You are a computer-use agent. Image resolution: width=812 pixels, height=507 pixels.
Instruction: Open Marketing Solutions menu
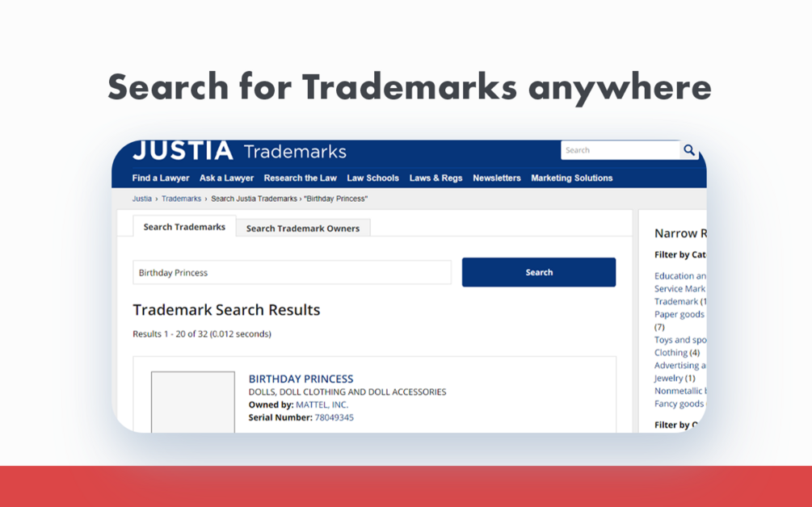click(572, 178)
